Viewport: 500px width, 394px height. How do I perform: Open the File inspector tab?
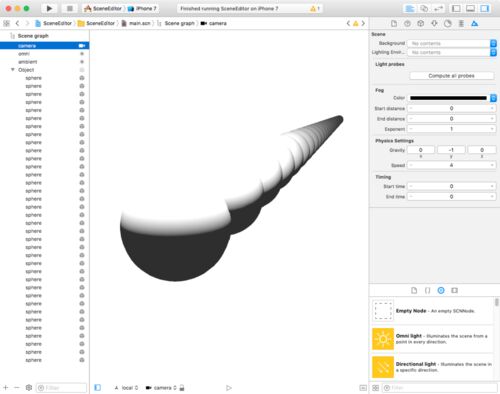point(394,23)
